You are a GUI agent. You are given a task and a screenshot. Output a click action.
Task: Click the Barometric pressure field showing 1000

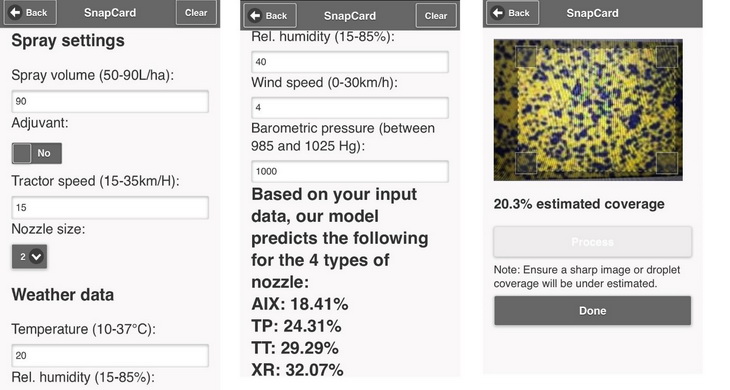click(350, 171)
